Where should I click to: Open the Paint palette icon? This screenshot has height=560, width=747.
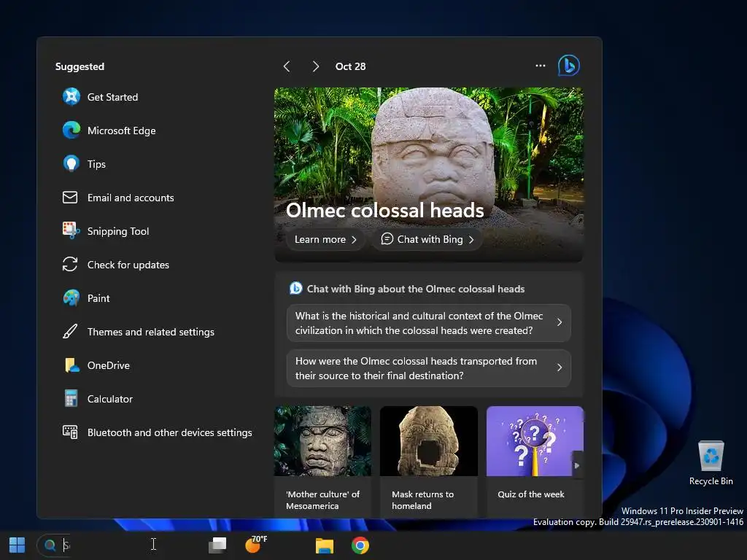click(71, 298)
